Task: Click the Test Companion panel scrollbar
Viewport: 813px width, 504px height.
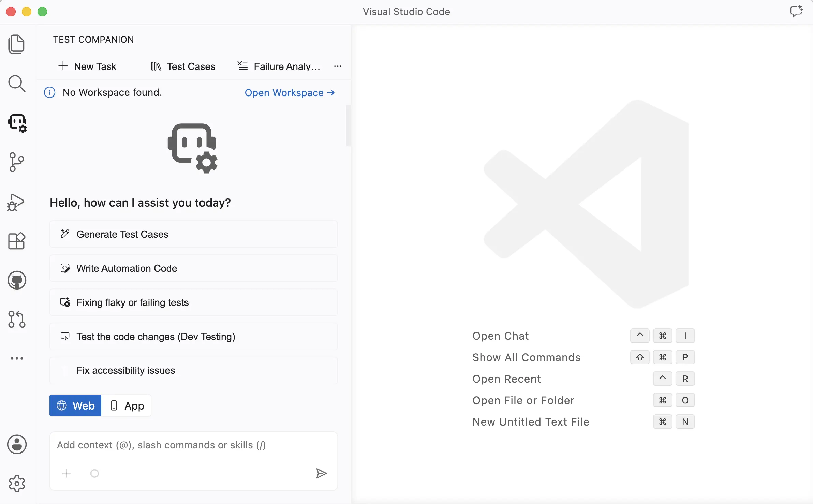Action: click(348, 125)
